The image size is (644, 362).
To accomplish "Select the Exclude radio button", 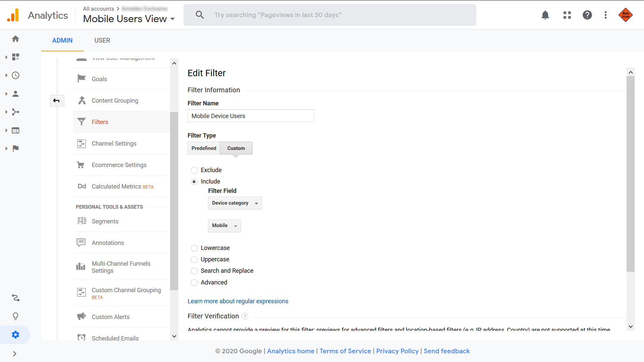I will coord(194,170).
